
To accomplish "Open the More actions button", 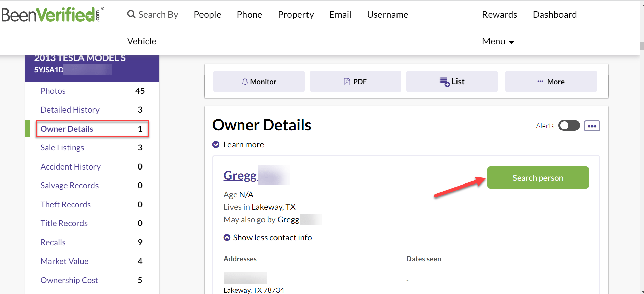I will (x=551, y=82).
